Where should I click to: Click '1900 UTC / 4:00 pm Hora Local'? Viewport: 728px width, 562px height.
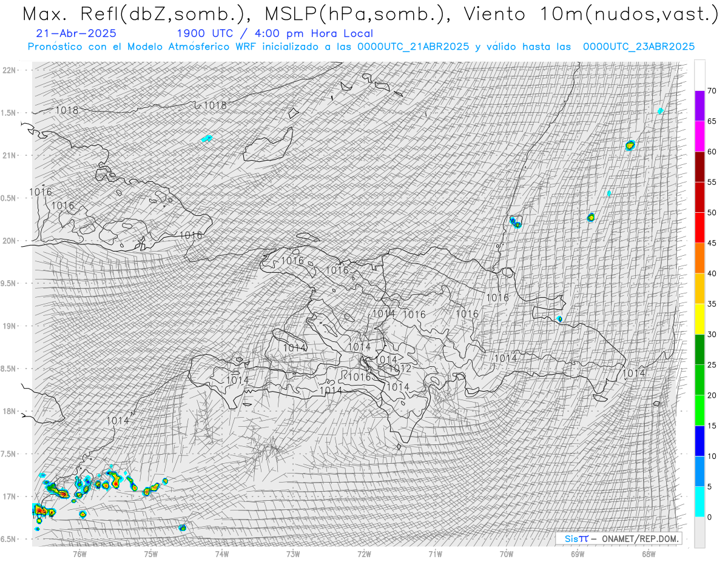pos(275,33)
